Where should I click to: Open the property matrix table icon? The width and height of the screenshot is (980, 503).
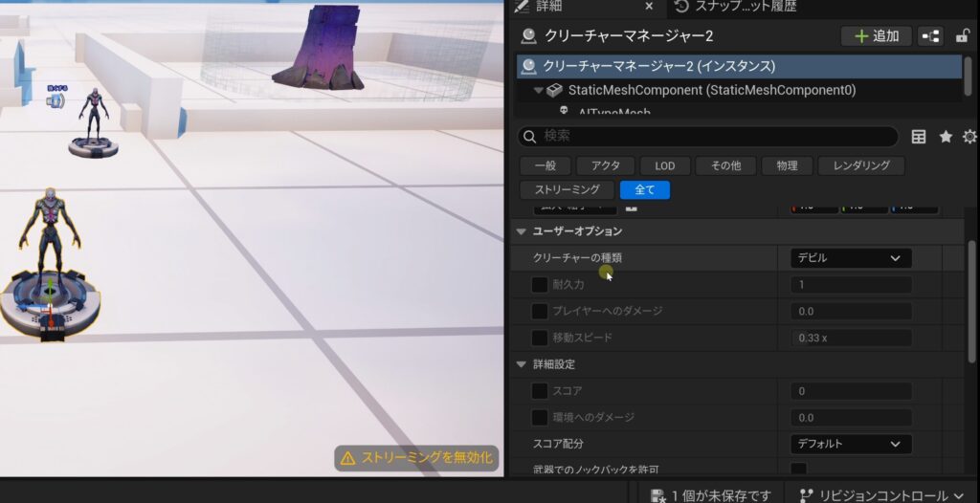919,137
